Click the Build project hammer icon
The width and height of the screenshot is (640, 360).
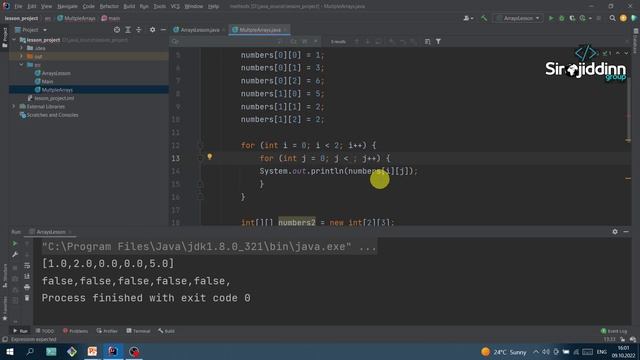(484, 18)
